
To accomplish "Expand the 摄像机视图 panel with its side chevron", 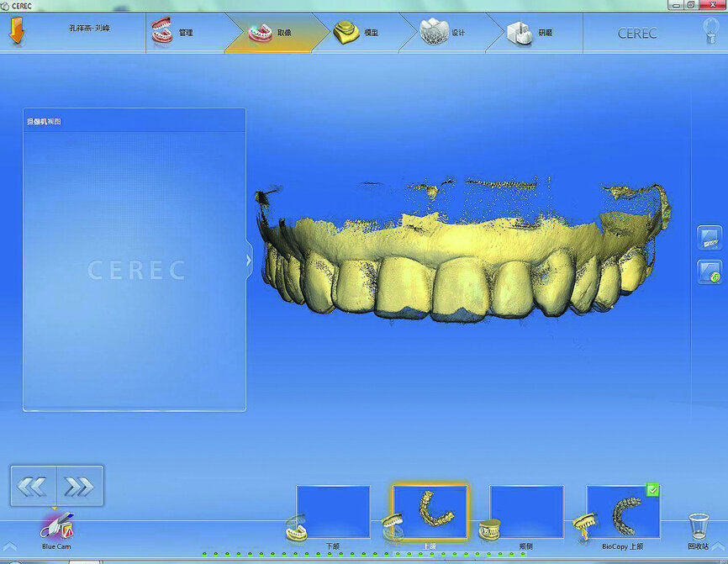I will (247, 261).
